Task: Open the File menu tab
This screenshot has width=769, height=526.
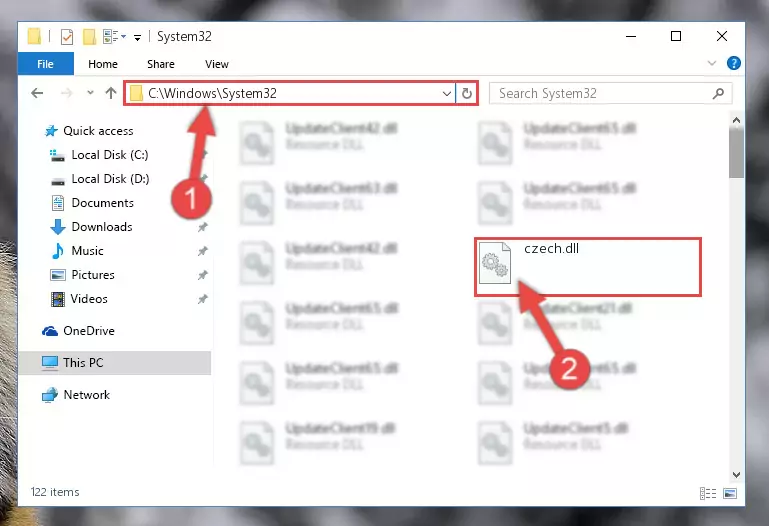Action: tap(46, 64)
